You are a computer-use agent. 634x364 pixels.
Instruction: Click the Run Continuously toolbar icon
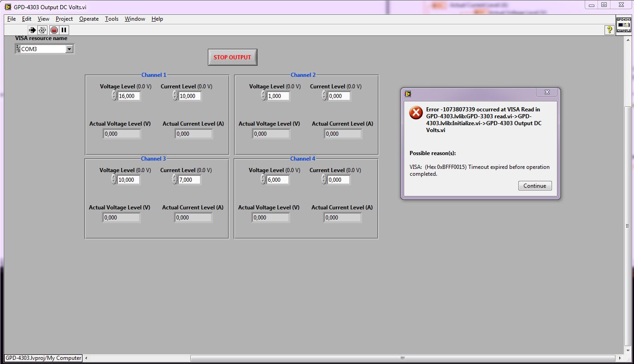[x=42, y=30]
